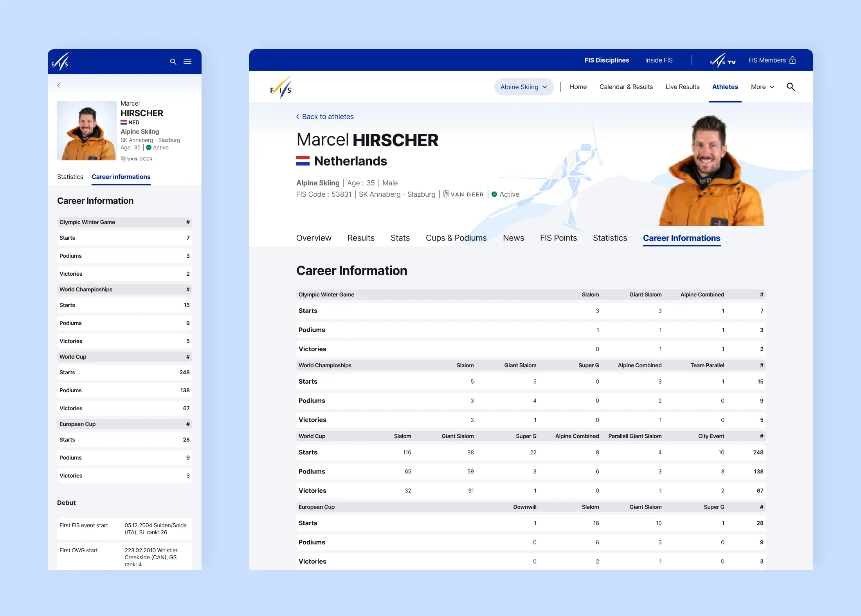Click the colored FIS logo in desktop nav
861x616 pixels.
pyautogui.click(x=281, y=87)
